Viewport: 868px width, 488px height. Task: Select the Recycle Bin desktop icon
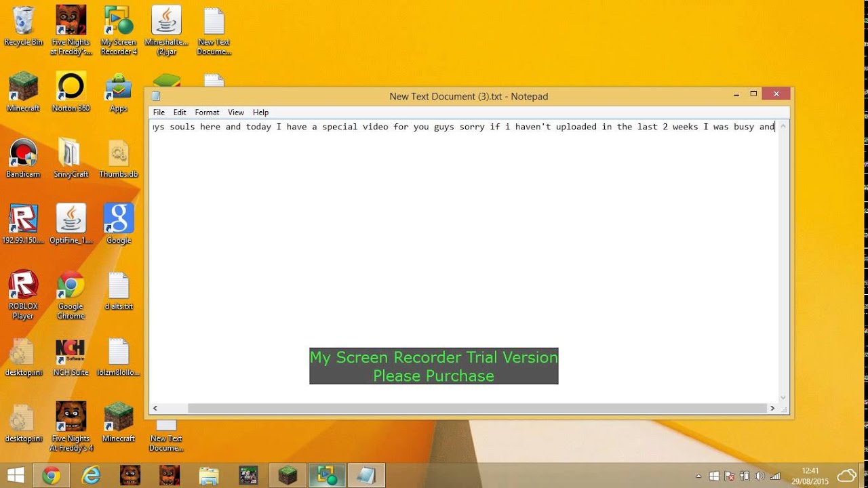click(x=24, y=26)
